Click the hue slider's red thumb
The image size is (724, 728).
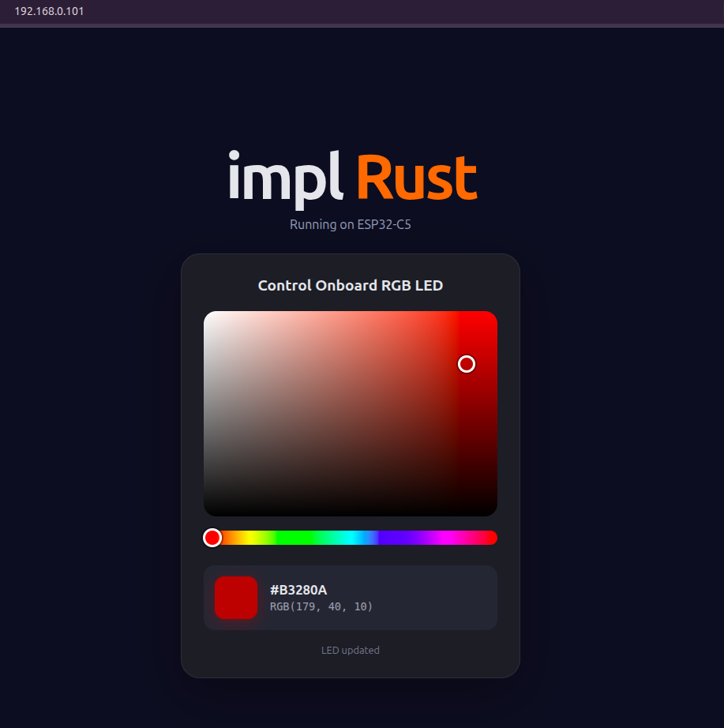click(x=212, y=538)
